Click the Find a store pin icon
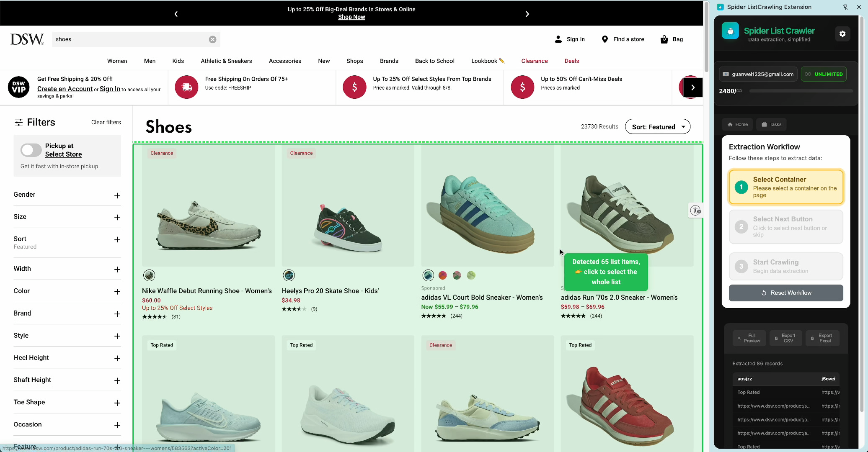Image resolution: width=868 pixels, height=452 pixels. [x=605, y=39]
